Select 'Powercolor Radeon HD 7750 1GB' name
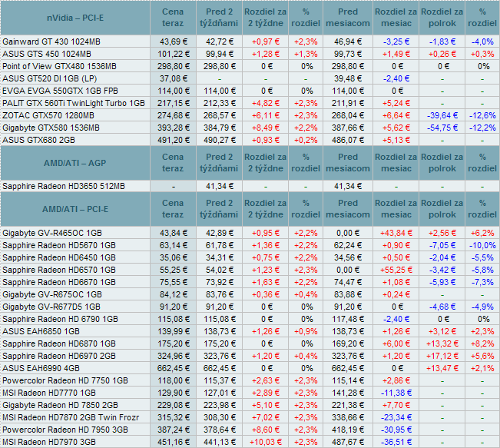Image resolution: width=500 pixels, height=448 pixels. point(65,380)
